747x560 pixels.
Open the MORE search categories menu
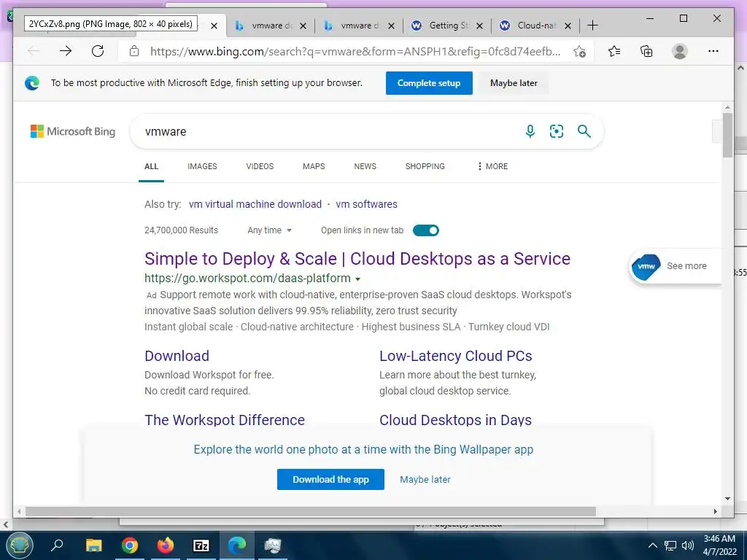tap(492, 166)
